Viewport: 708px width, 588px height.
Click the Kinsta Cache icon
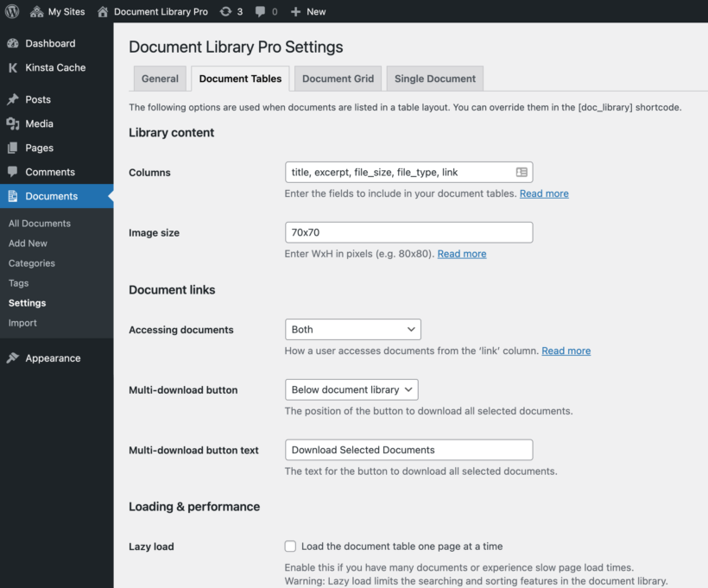[13, 67]
